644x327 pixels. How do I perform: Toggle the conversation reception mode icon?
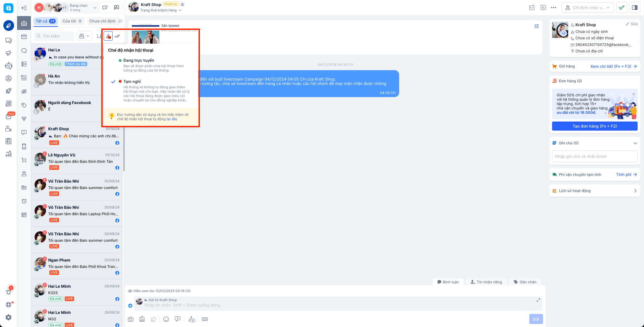[108, 36]
